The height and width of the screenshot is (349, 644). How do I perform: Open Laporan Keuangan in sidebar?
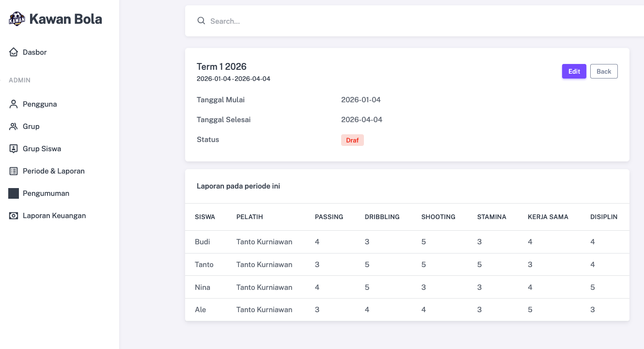(54, 216)
